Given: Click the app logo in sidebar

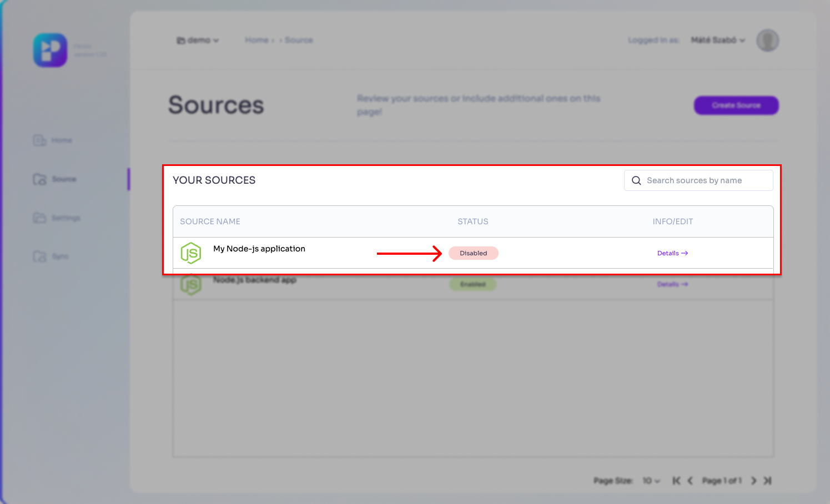Looking at the screenshot, I should click(50, 50).
